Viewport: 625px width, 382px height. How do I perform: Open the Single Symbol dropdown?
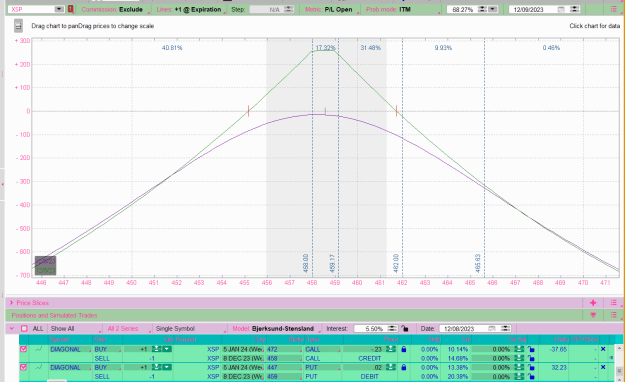191,329
